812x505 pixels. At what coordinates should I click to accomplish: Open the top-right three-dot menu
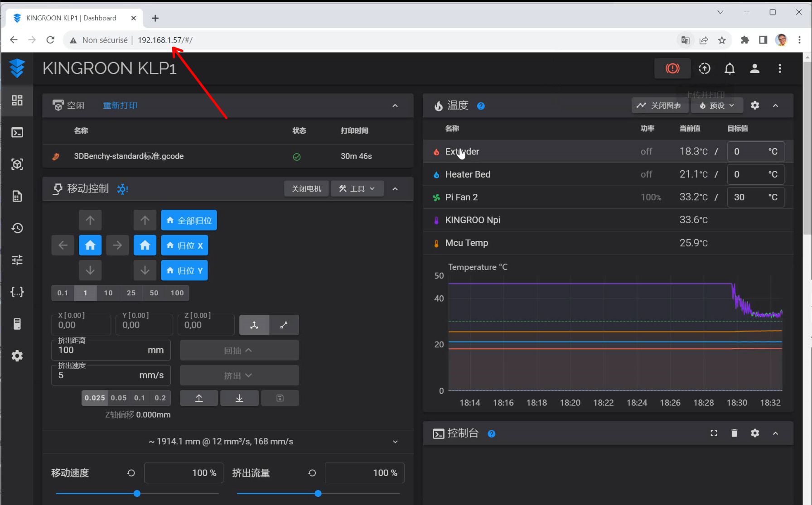(780, 68)
